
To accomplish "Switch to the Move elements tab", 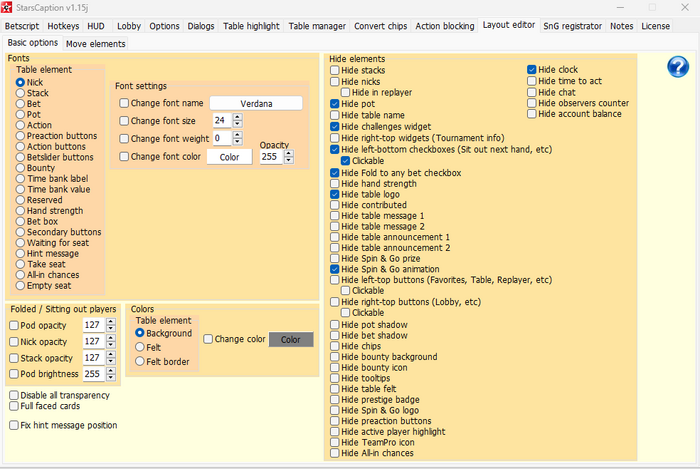I will (96, 44).
